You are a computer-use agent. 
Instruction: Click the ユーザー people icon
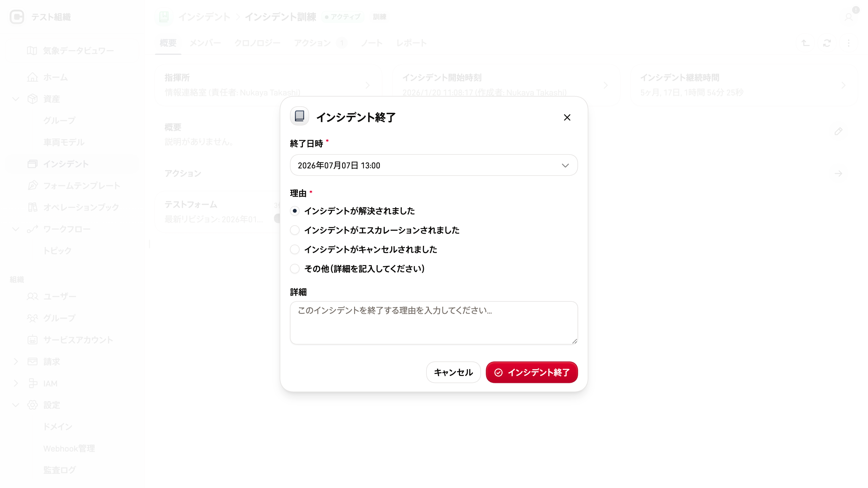pyautogui.click(x=32, y=296)
